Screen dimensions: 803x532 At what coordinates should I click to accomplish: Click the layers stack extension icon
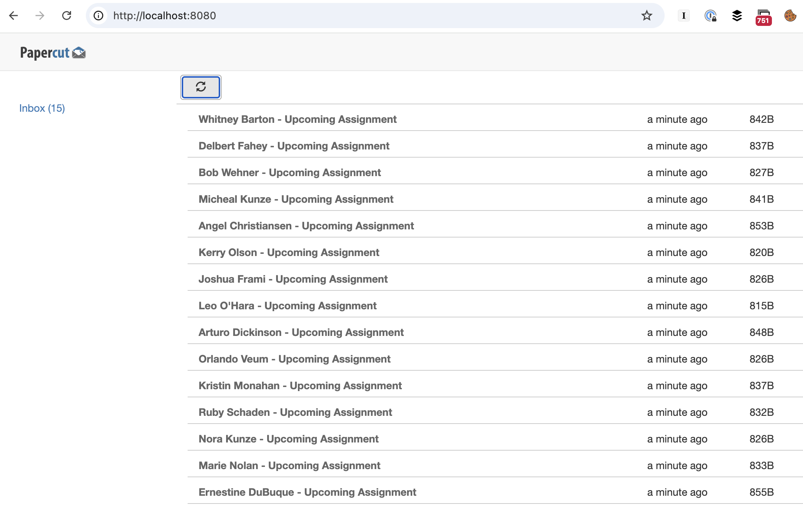point(737,16)
